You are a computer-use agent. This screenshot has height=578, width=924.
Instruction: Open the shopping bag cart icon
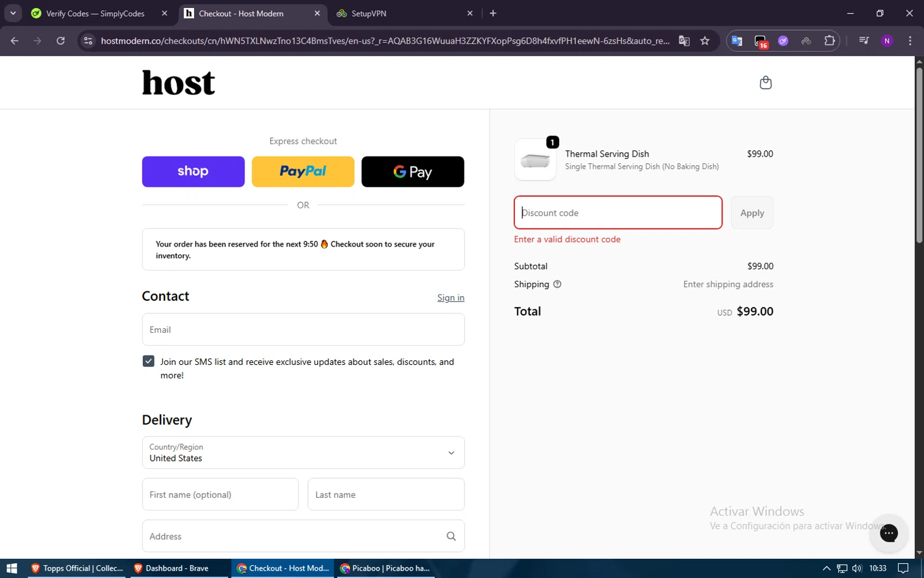click(766, 83)
